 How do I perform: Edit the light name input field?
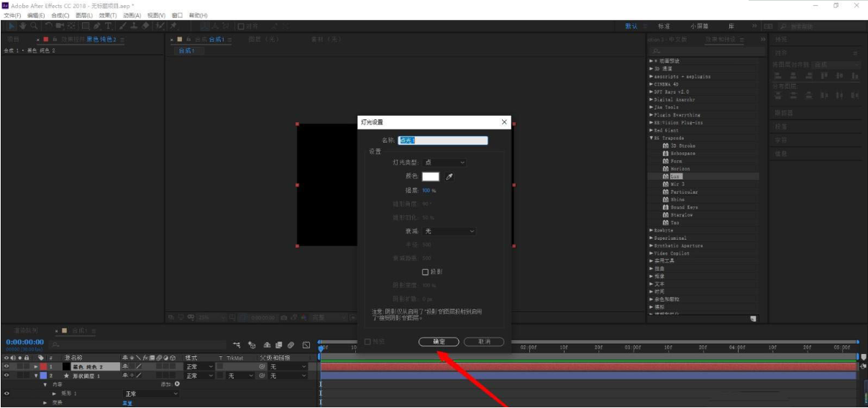click(443, 140)
